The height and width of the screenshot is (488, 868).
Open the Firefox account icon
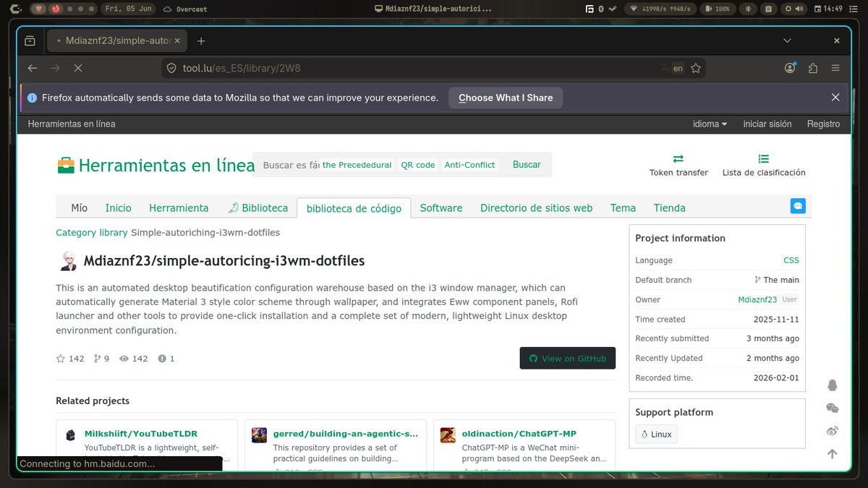[790, 68]
